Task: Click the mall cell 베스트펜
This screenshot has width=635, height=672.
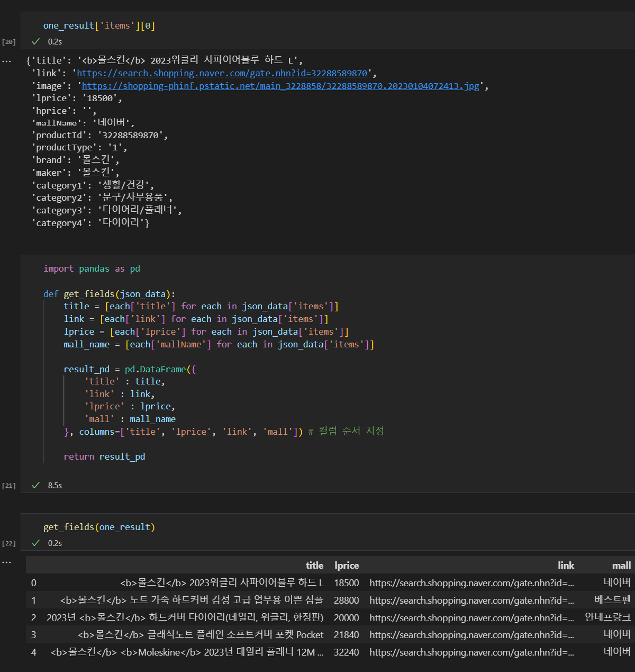Action: tap(612, 600)
